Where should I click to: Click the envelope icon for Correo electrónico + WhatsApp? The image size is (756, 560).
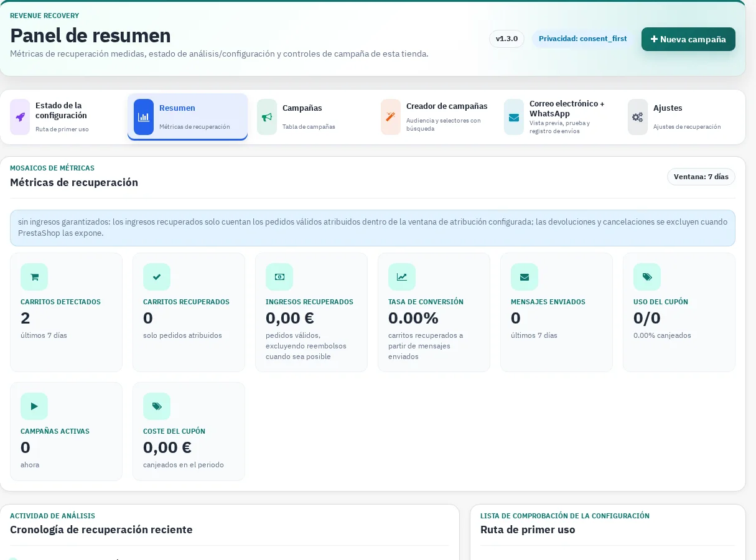click(514, 117)
